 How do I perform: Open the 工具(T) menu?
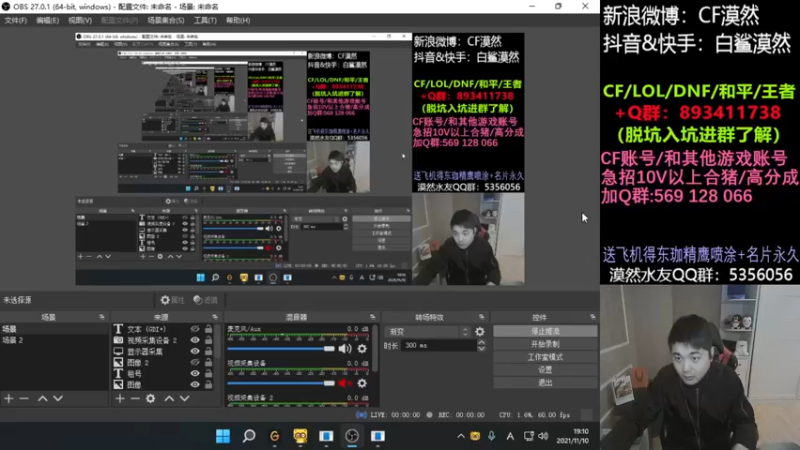tap(205, 20)
